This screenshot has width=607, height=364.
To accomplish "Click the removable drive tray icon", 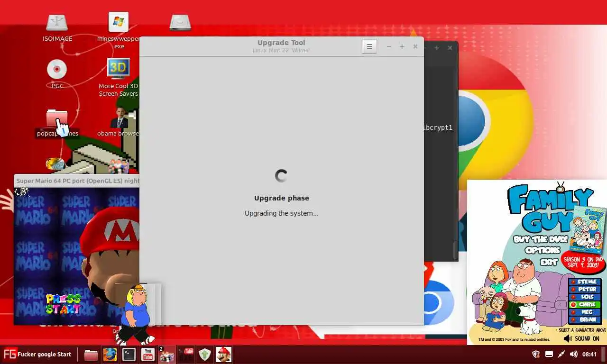I will click(x=549, y=354).
